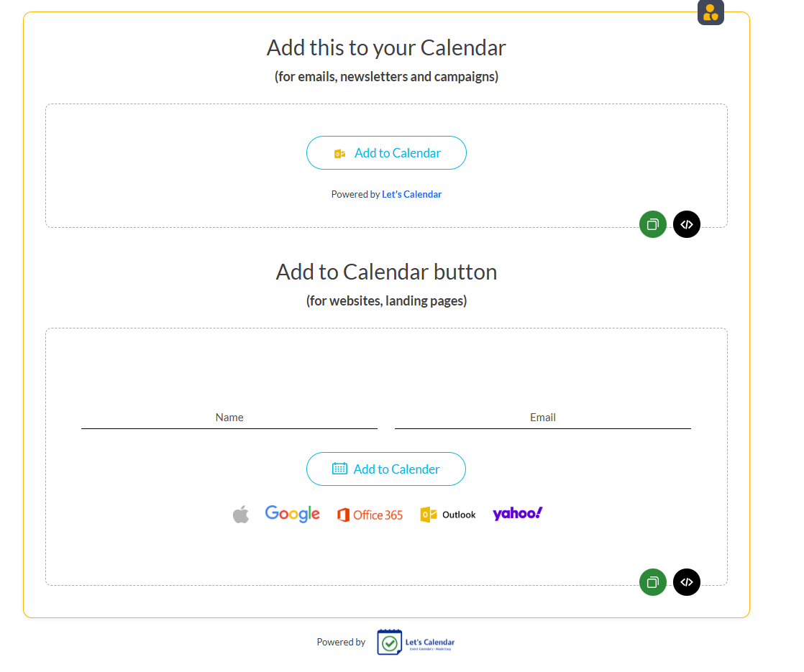
Task: Select the Google calendar logo
Action: coord(292,514)
